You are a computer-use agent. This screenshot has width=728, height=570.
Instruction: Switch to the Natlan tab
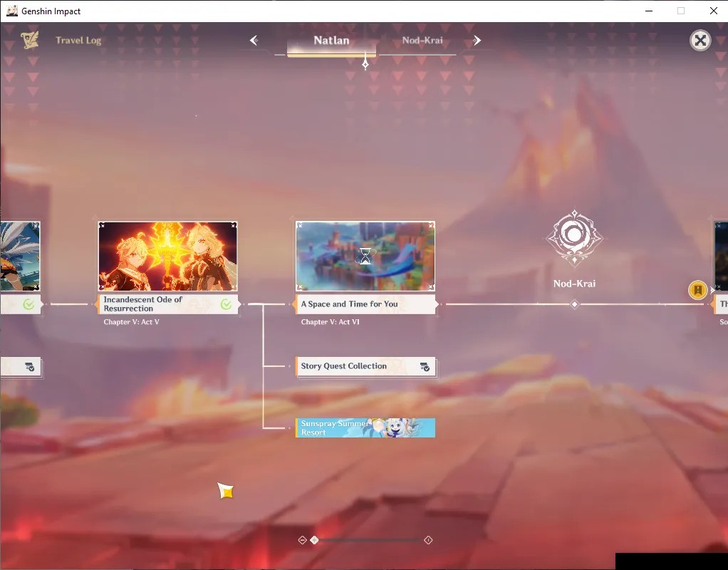click(331, 41)
